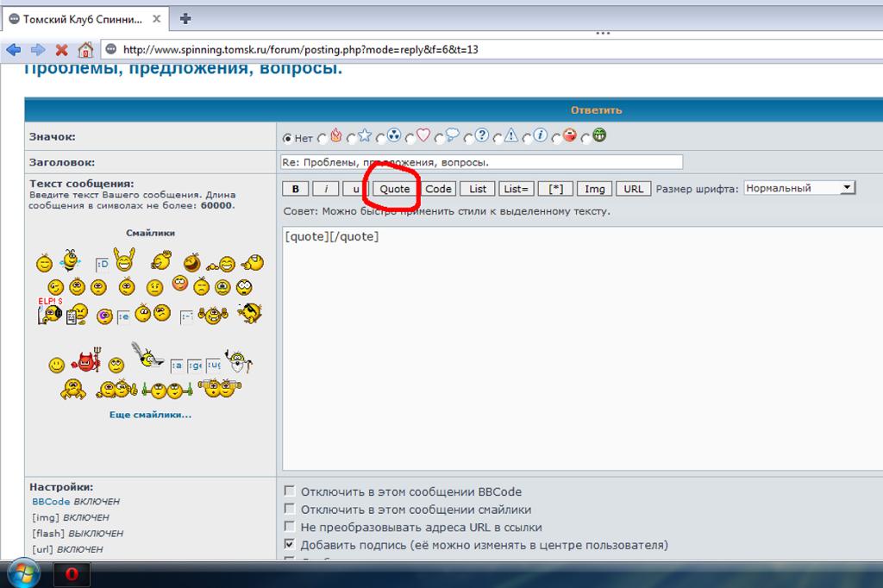883x588 pixels.
Task: Select the question mark post icon radio
Action: [x=469, y=136]
